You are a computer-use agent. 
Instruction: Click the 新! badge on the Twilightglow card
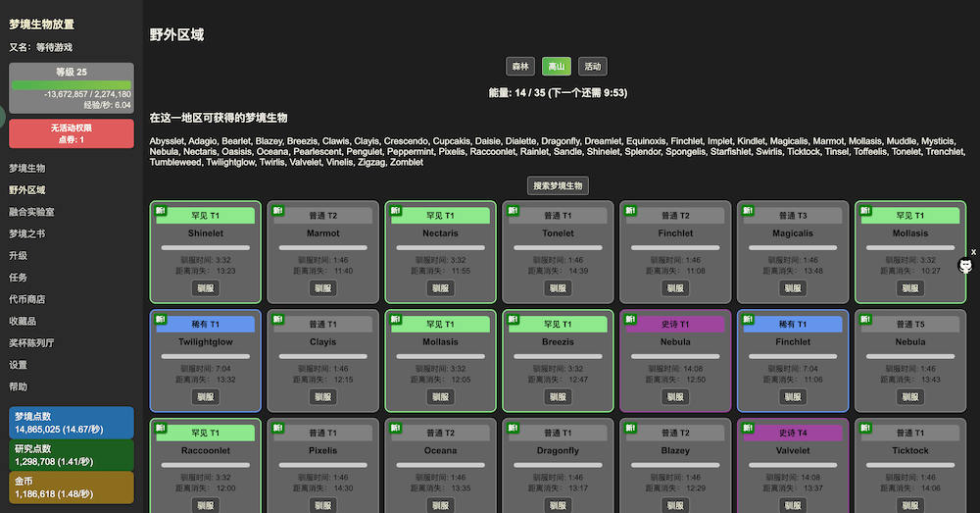click(160, 319)
